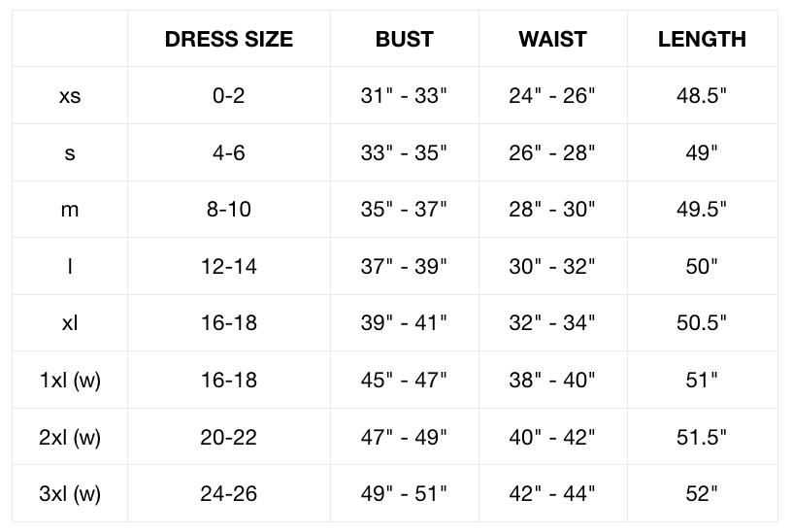This screenshot has height=532, width=792.
Task: Click the LENGTH column header
Action: (702, 39)
